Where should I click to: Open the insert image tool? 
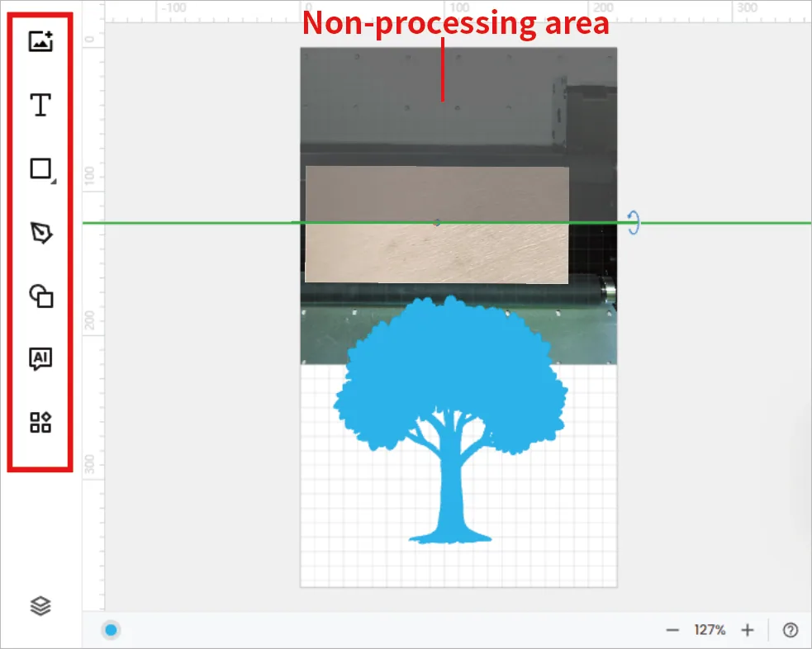[40, 41]
